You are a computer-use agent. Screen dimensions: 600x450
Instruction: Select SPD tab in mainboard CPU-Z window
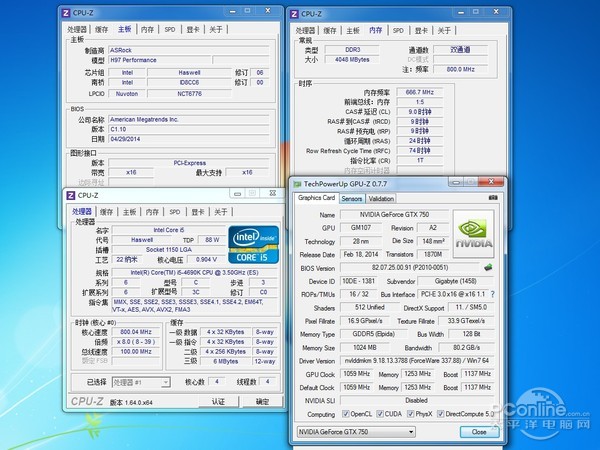coord(170,29)
